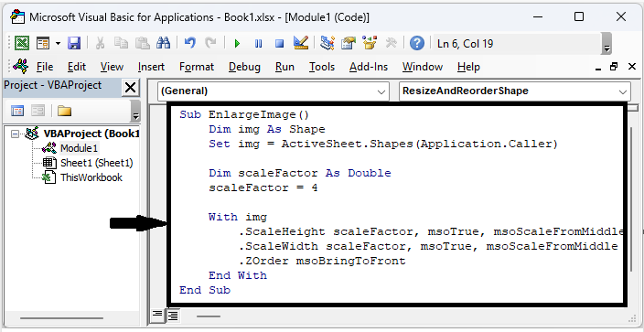Open the Tools menu

[x=322, y=67]
